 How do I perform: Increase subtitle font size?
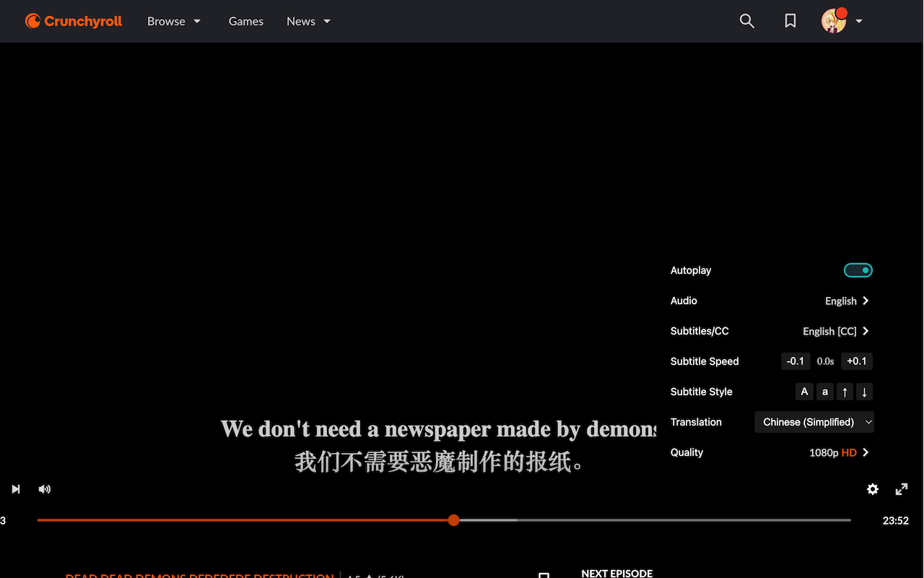click(804, 392)
